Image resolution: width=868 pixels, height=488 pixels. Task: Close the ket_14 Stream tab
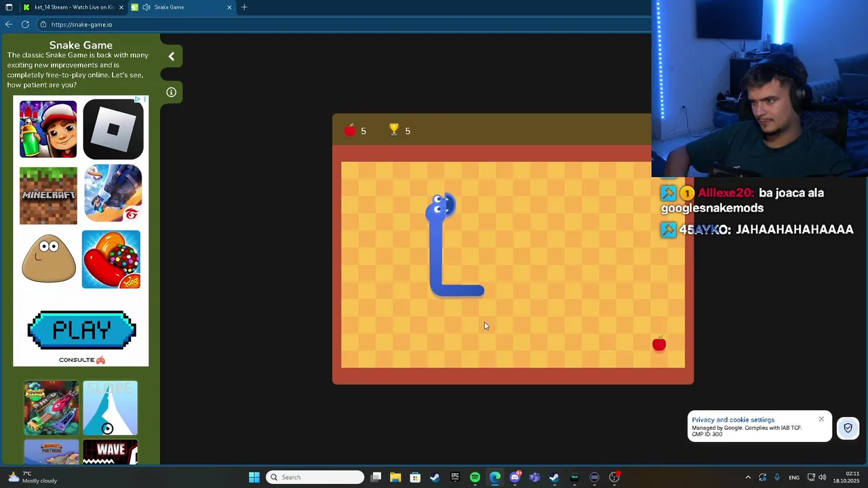(121, 7)
